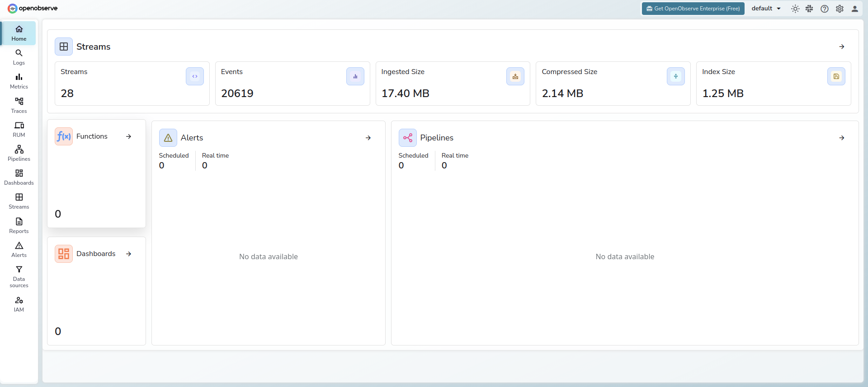Click Real time count in Pipelines card
The image size is (868, 387).
click(444, 166)
